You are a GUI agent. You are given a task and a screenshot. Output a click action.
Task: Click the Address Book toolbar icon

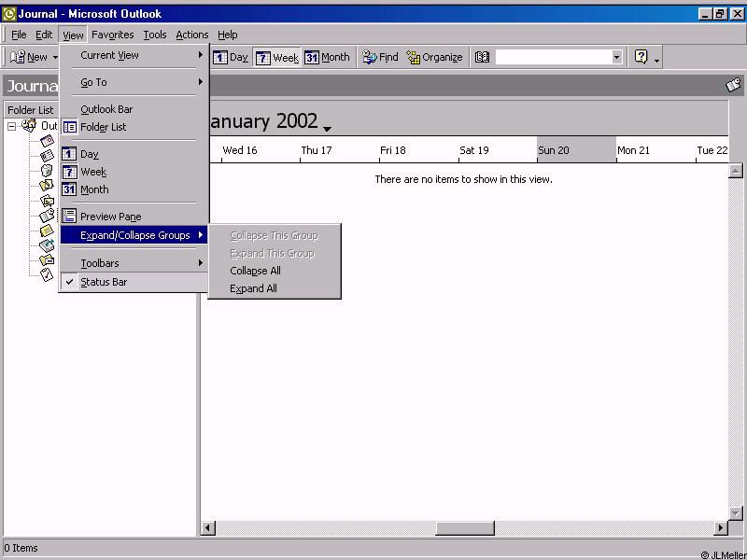coord(482,57)
